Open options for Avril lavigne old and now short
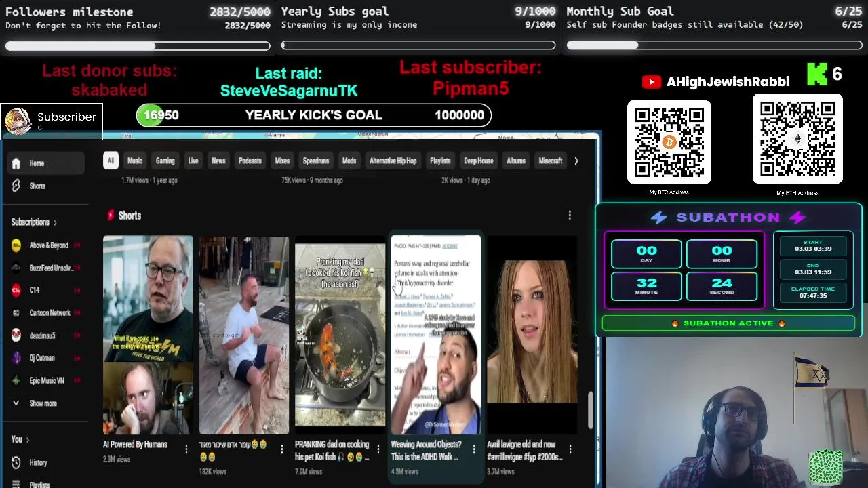The width and height of the screenshot is (868, 488). coord(570,448)
